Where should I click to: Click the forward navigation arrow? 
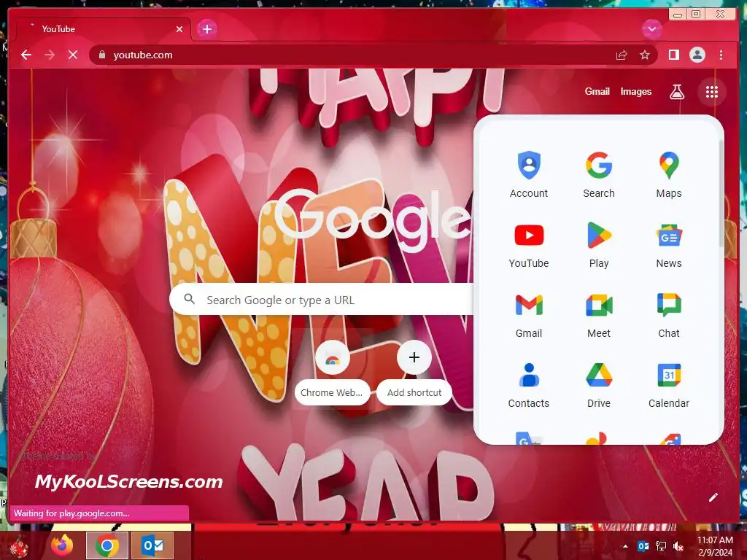[50, 55]
